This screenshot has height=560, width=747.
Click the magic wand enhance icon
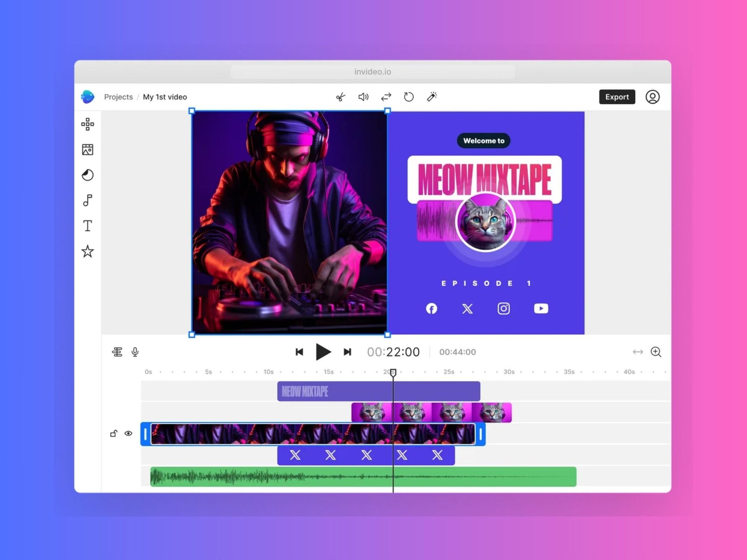[x=432, y=97]
